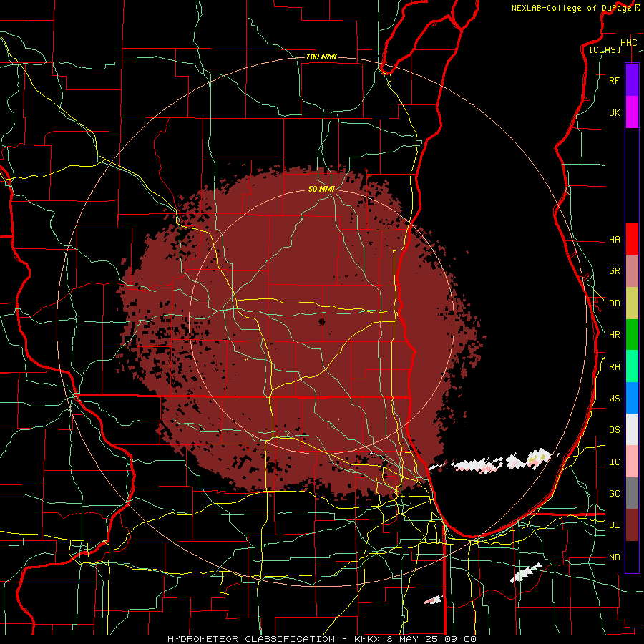The width and height of the screenshot is (644, 644).
Task: Click the BI dark red legend swatch
Action: point(632,525)
